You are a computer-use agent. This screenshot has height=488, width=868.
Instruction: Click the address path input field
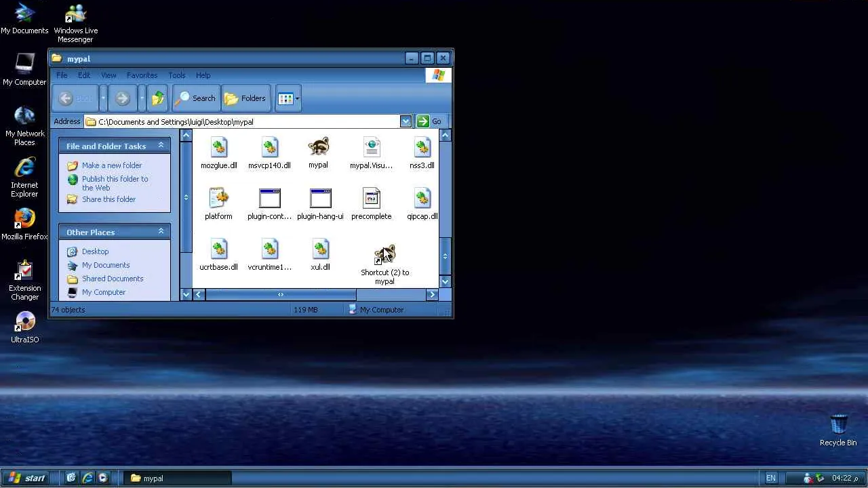click(x=249, y=122)
